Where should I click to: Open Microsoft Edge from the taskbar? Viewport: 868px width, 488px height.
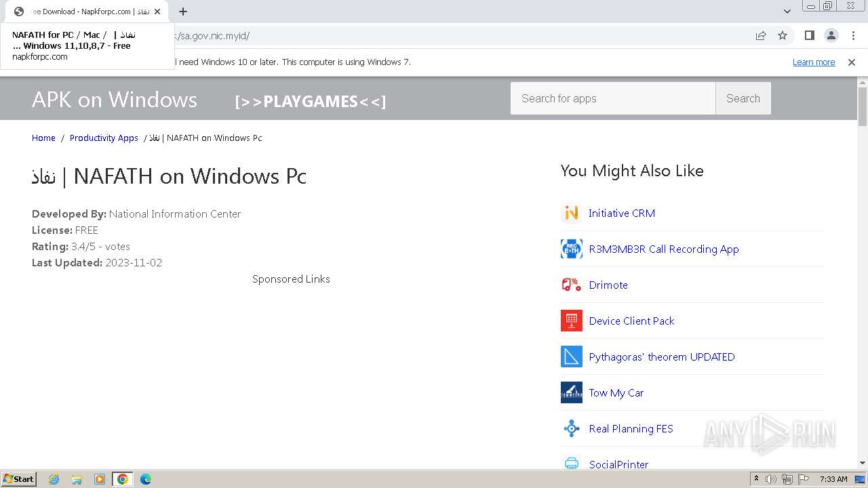145,479
